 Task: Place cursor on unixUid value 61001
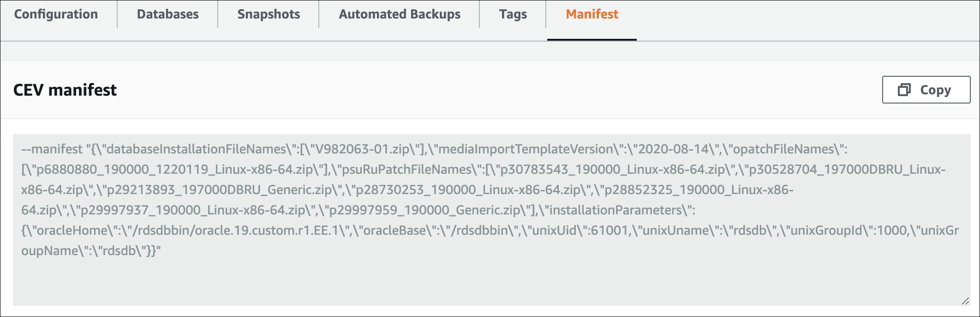coord(610,231)
